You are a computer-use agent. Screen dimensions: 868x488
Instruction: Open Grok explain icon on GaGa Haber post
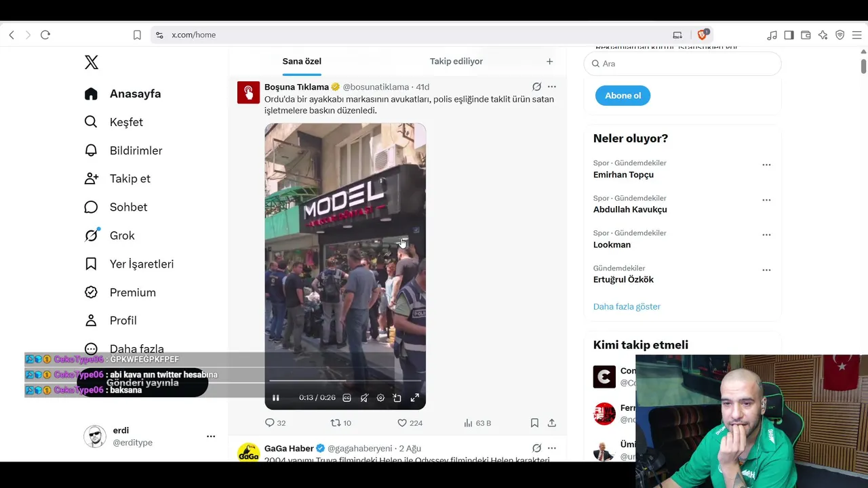[536, 448]
